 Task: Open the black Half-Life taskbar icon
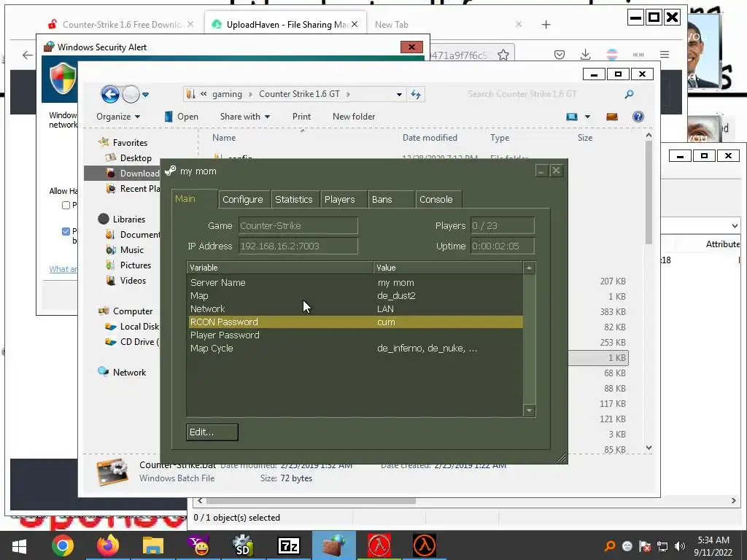pos(424,545)
